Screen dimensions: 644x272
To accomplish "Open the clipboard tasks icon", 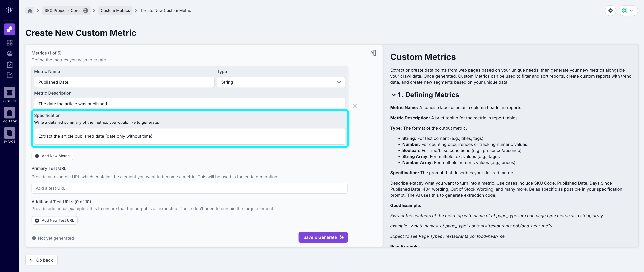I will coord(10,65).
